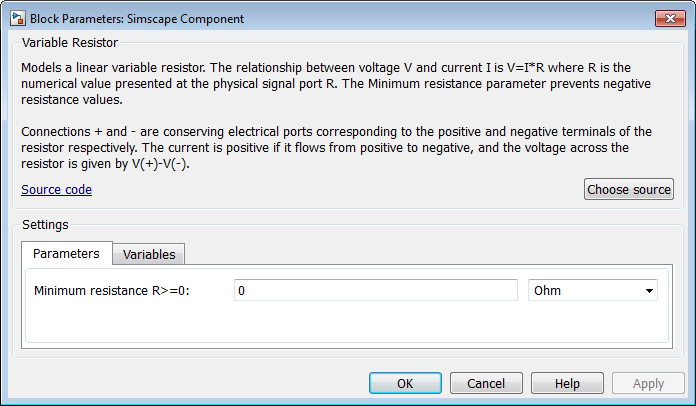
Task: Click the dialog title bar text
Action: pyautogui.click(x=136, y=19)
